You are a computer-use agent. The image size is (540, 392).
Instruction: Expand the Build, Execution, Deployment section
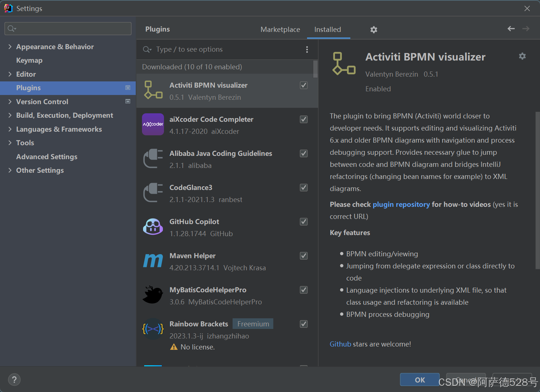pos(10,115)
